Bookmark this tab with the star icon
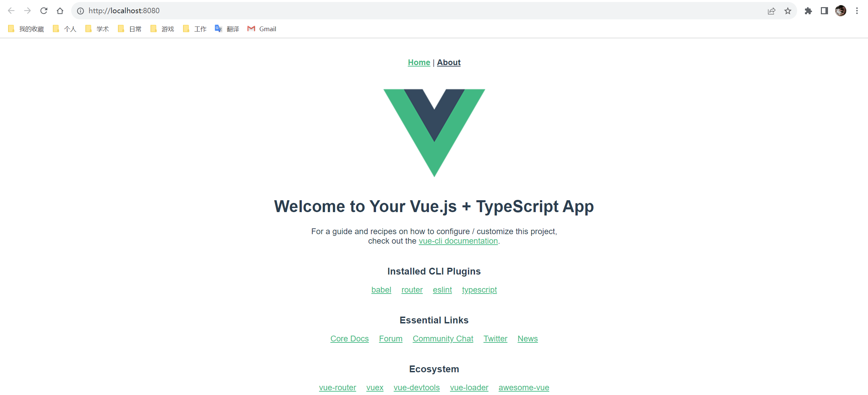Screen dimensions: 868x395 pyautogui.click(x=788, y=11)
